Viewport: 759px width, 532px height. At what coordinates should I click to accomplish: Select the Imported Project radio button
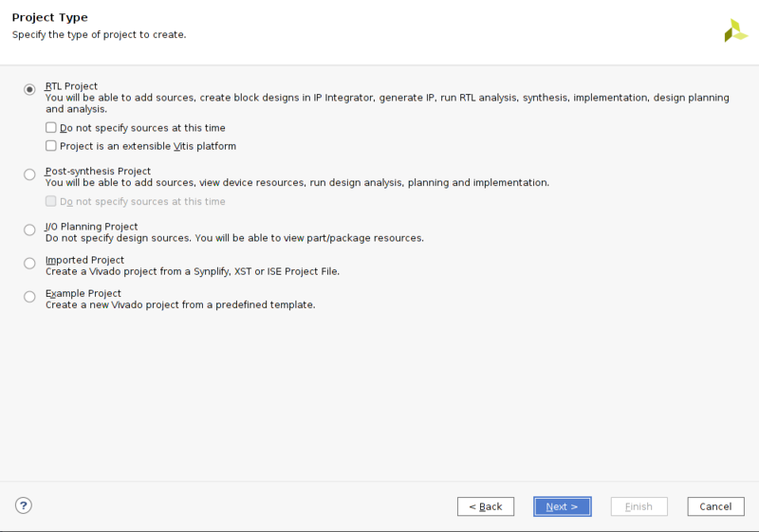(x=29, y=263)
